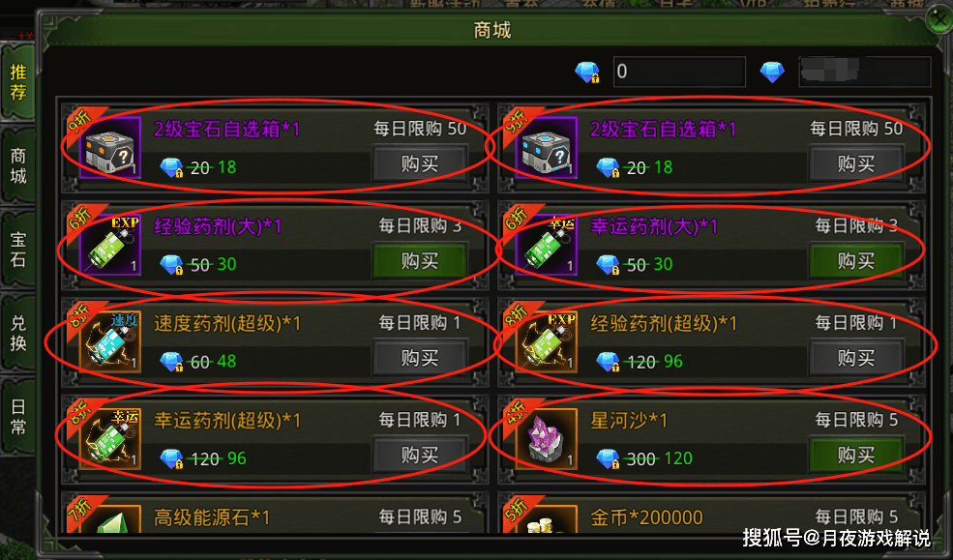Buy 幸运药剂(大) using 购买 button
Image resolution: width=953 pixels, height=560 pixels.
(x=856, y=260)
